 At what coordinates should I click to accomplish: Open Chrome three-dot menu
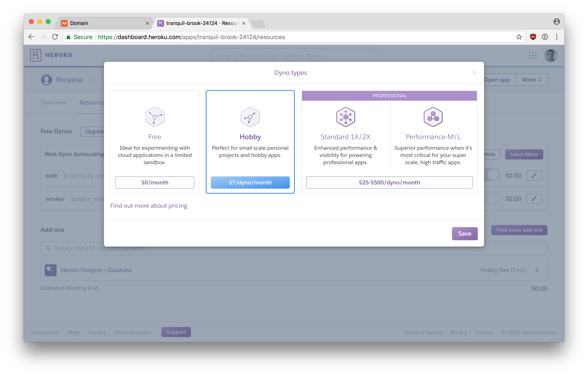[x=557, y=37]
